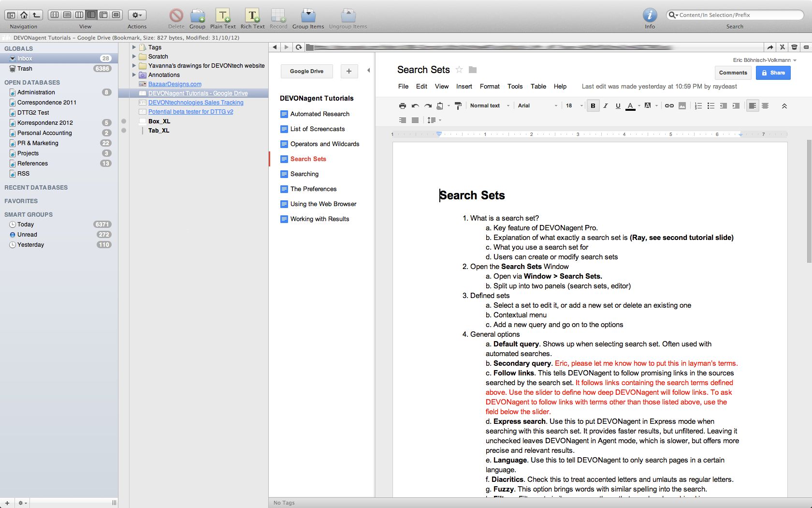
Task: Open Automated Research document link
Action: pyautogui.click(x=319, y=114)
